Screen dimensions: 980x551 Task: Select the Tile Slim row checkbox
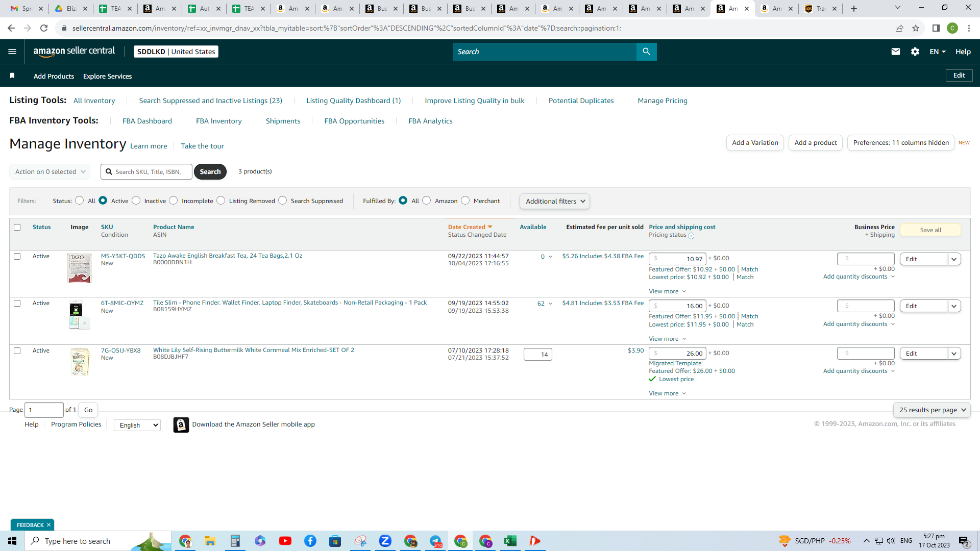tap(17, 304)
